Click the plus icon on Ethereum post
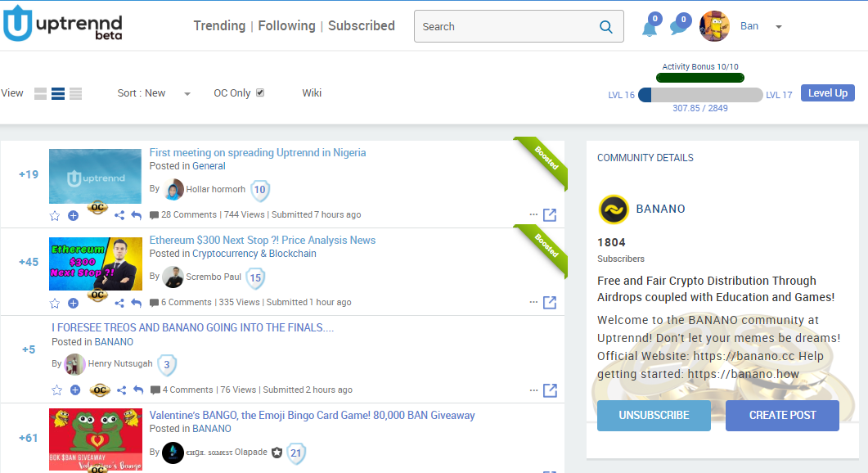Viewport: 868px width, 473px height. tap(73, 303)
